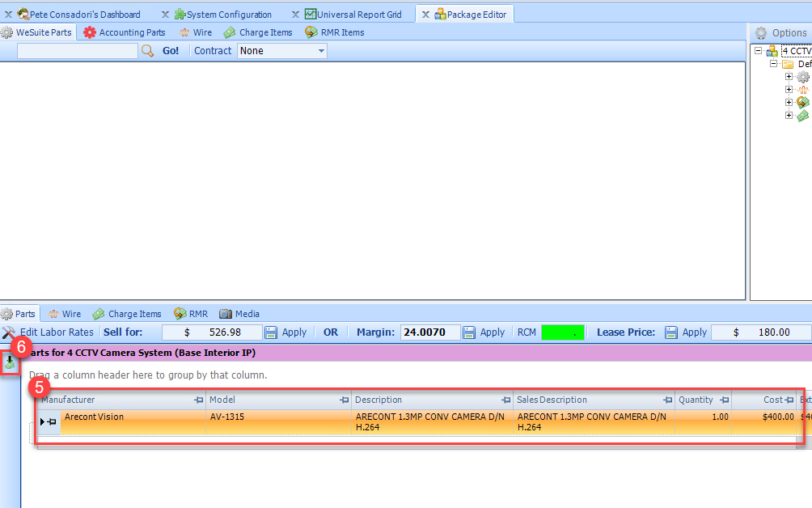Open the Accounting Parts tab
Screen dimensions: 812x508
pyautogui.click(x=125, y=32)
